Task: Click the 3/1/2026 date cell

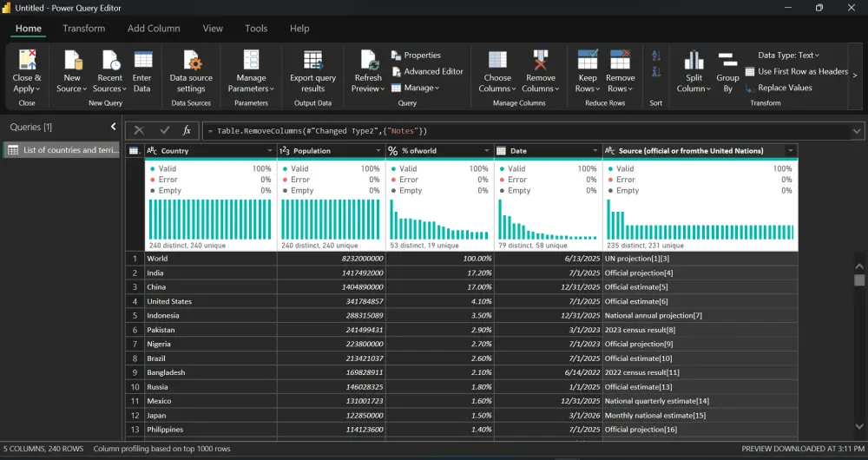Action: pyautogui.click(x=548, y=415)
